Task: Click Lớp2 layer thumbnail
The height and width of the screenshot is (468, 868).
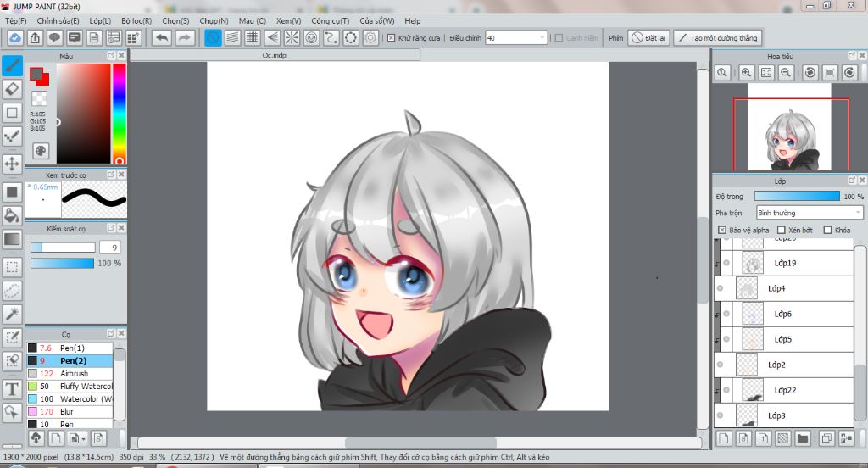Action: pos(747,365)
